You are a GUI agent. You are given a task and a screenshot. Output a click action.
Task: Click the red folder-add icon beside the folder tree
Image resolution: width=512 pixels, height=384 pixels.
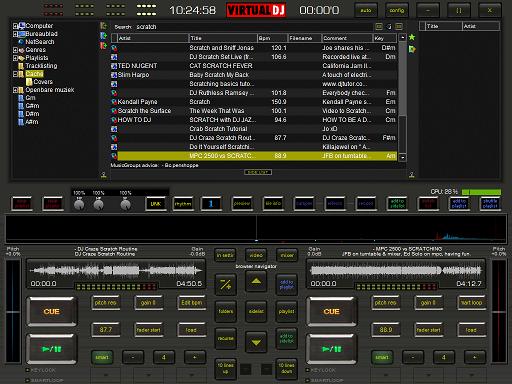103,45
